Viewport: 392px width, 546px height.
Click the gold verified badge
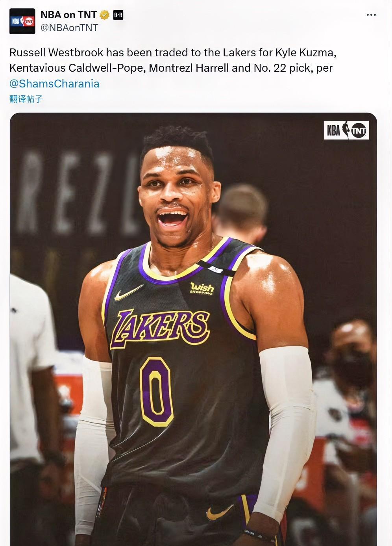point(105,15)
